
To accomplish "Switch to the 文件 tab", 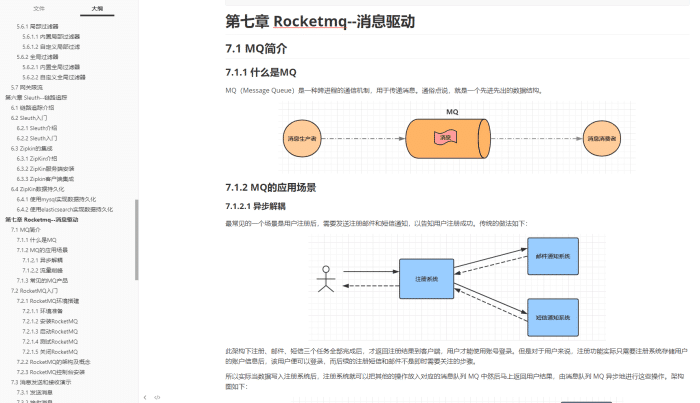I will [39, 8].
